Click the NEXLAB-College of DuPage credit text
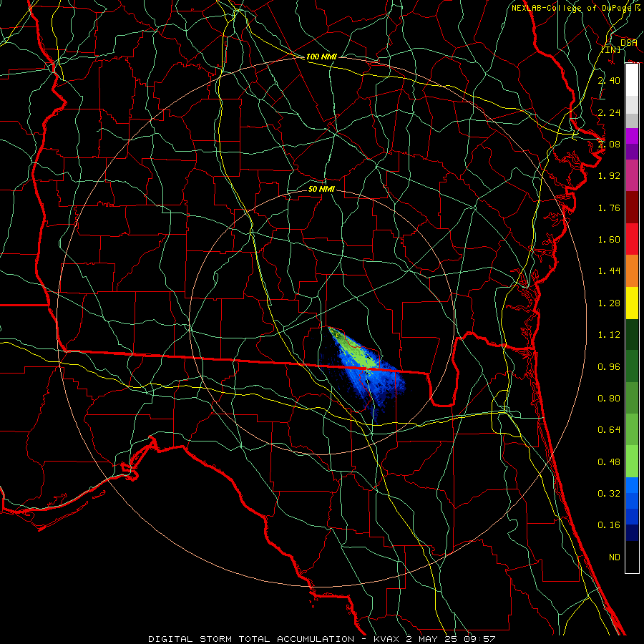This screenshot has width=644, height=644. click(575, 8)
